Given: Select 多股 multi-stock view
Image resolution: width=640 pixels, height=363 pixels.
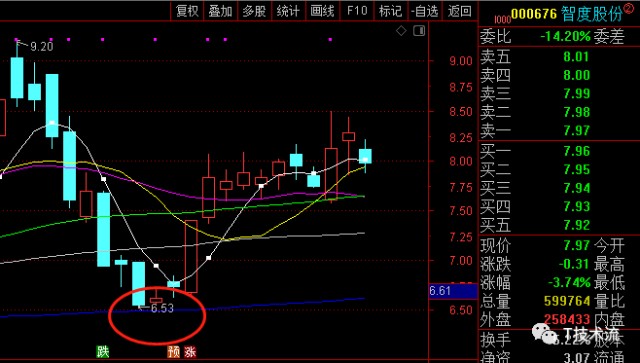Looking at the screenshot, I should [254, 11].
